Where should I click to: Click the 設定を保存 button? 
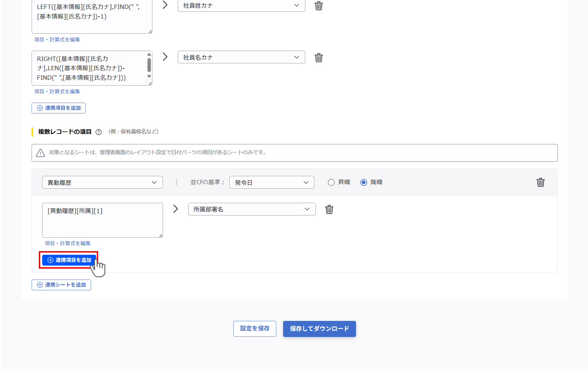255,329
